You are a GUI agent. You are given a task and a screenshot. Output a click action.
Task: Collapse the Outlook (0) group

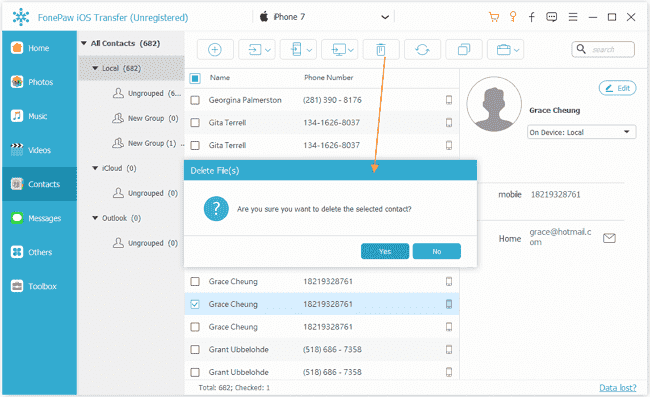(x=95, y=218)
